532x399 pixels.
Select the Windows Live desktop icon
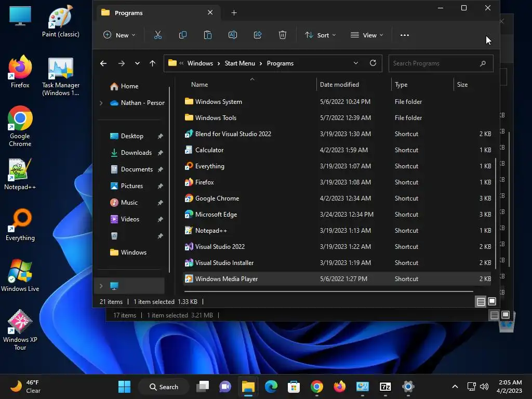pyautogui.click(x=20, y=275)
